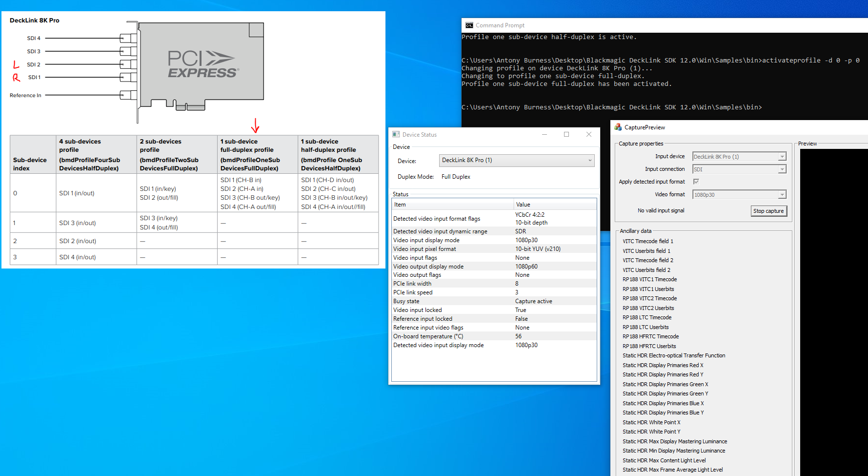Viewport: 868px width, 476px height.
Task: Click the Full Duplex mode text
Action: tap(456, 177)
